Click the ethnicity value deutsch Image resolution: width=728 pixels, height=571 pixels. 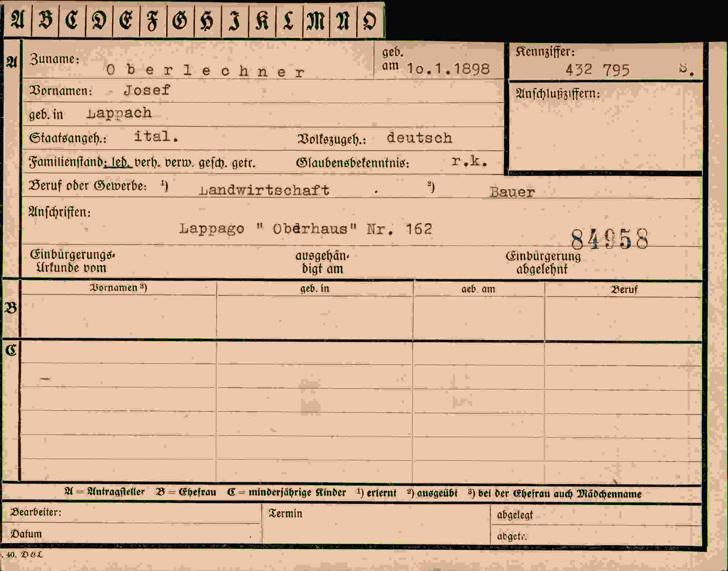tap(419, 138)
